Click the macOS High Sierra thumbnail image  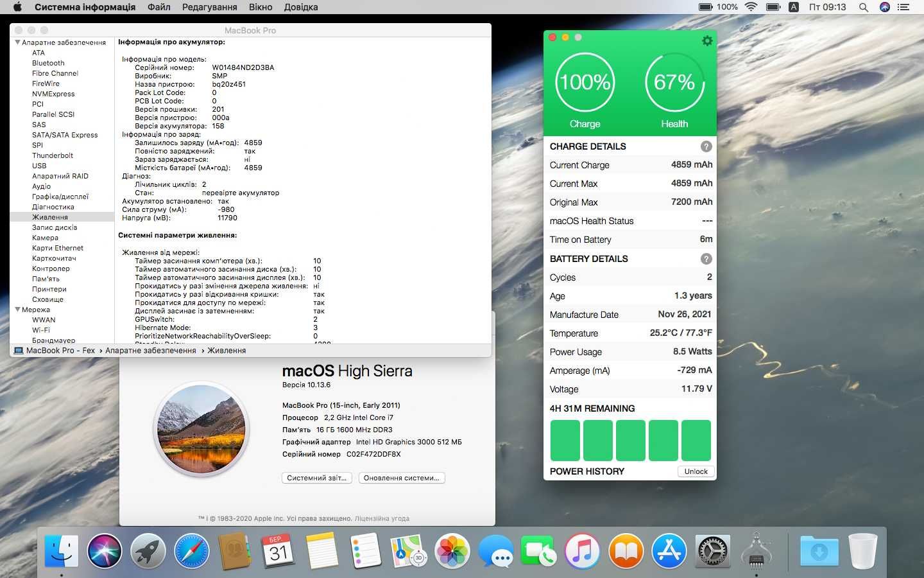pos(201,429)
